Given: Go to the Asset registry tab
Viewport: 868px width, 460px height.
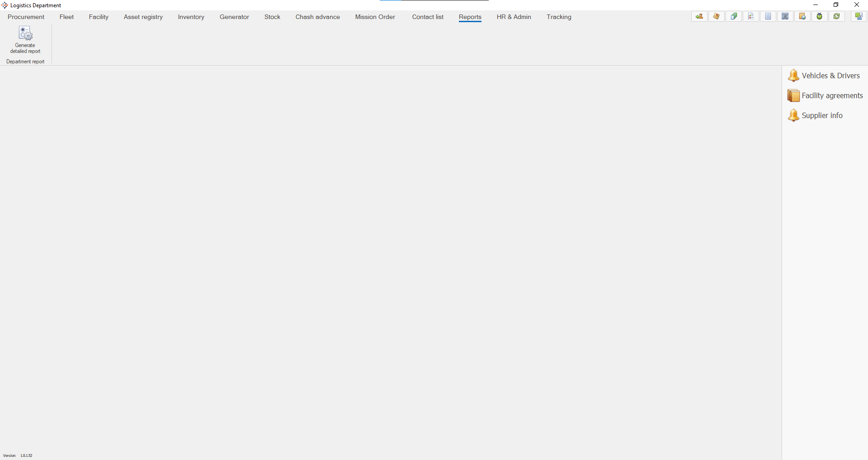Looking at the screenshot, I should coord(143,17).
